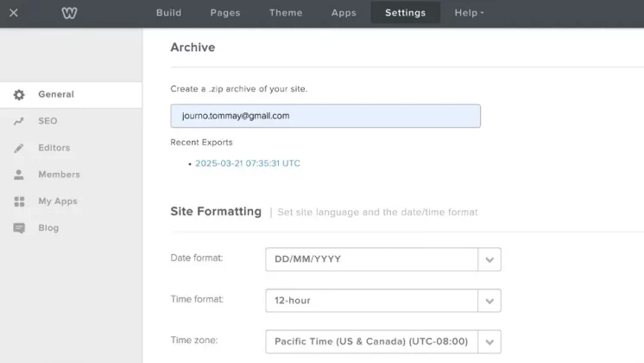The width and height of the screenshot is (644, 363).
Task: Expand the Help menu
Action: [x=470, y=13]
